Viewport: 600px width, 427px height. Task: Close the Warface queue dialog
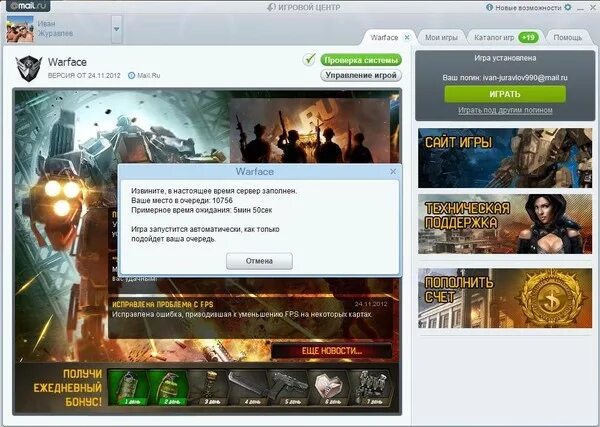(393, 172)
